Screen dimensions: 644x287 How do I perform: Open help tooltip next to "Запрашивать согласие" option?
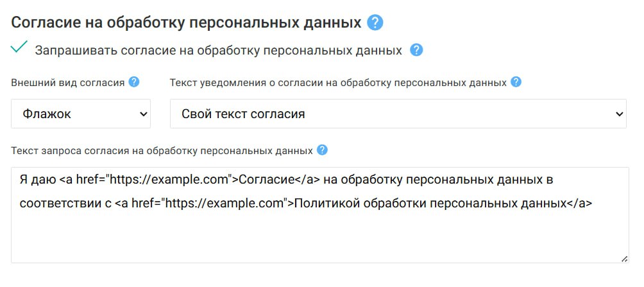coord(416,50)
